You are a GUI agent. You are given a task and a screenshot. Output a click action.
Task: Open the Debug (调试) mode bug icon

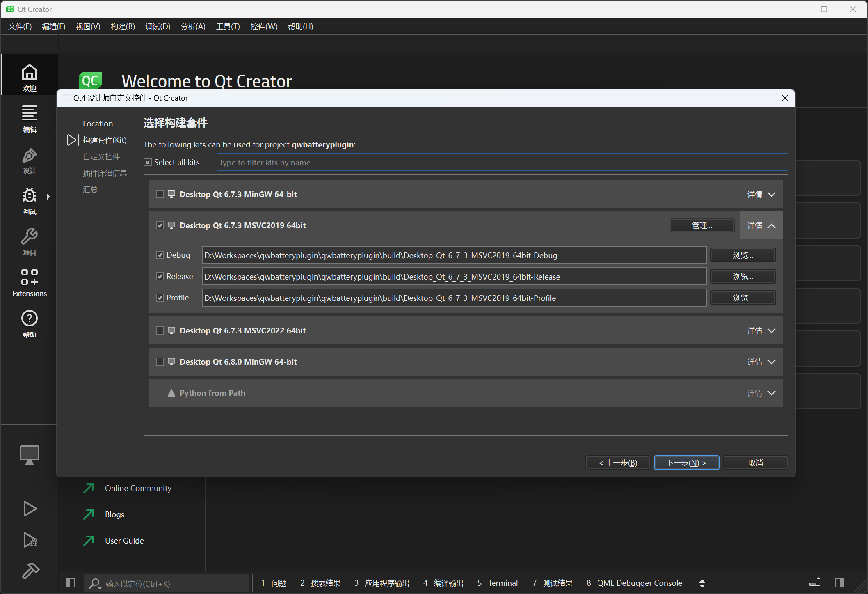point(29,201)
